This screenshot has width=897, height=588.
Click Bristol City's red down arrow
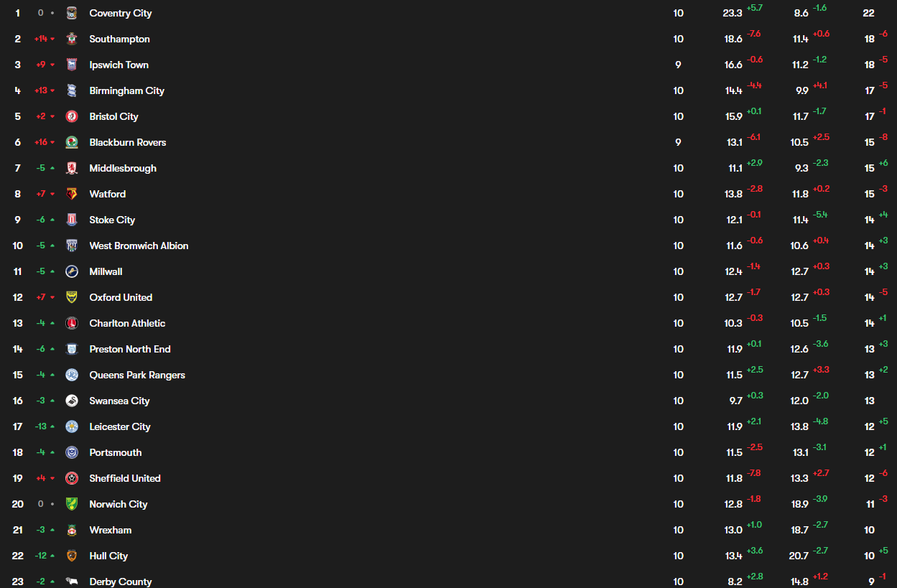point(52,116)
